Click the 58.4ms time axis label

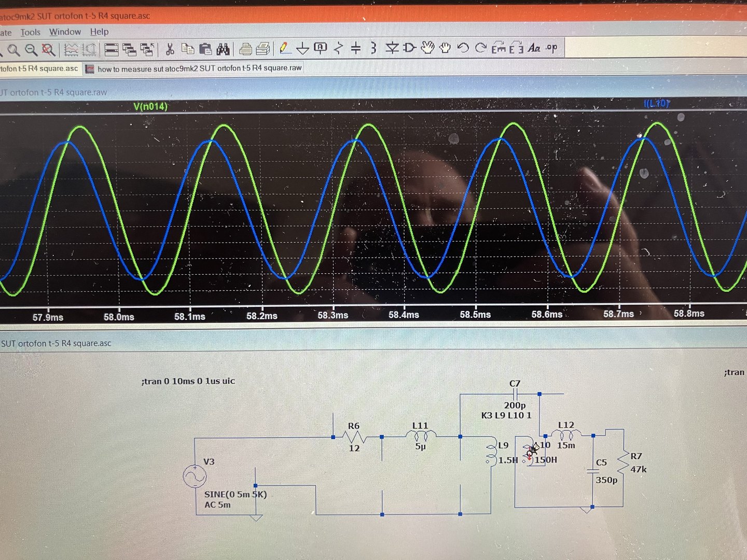click(404, 315)
